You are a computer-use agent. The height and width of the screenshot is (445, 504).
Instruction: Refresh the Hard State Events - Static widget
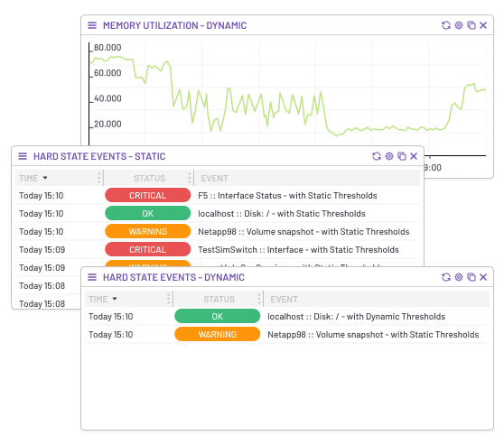377,156
